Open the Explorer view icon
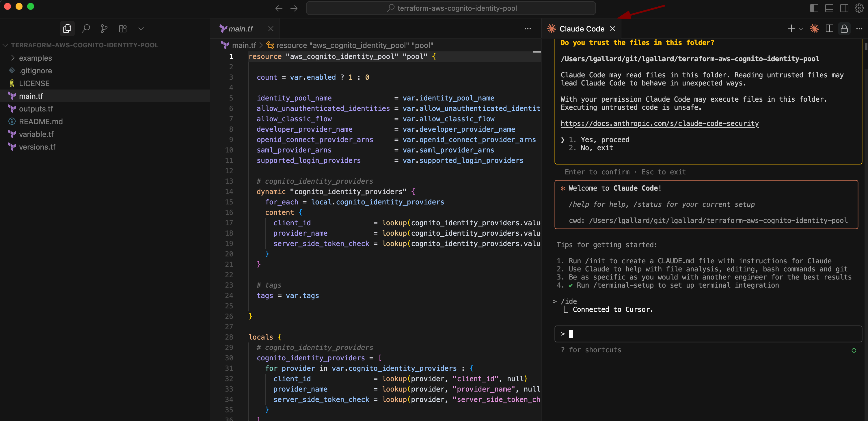 pos(67,29)
